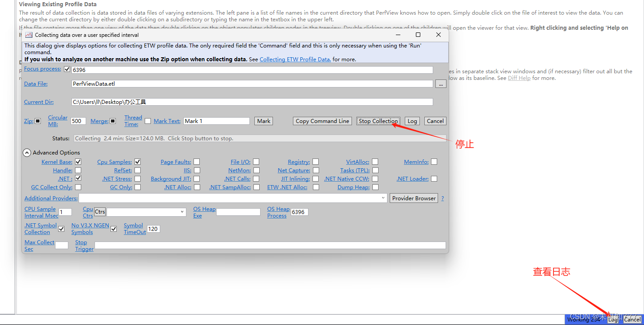Click the Mark button
644x325 pixels.
(264, 121)
